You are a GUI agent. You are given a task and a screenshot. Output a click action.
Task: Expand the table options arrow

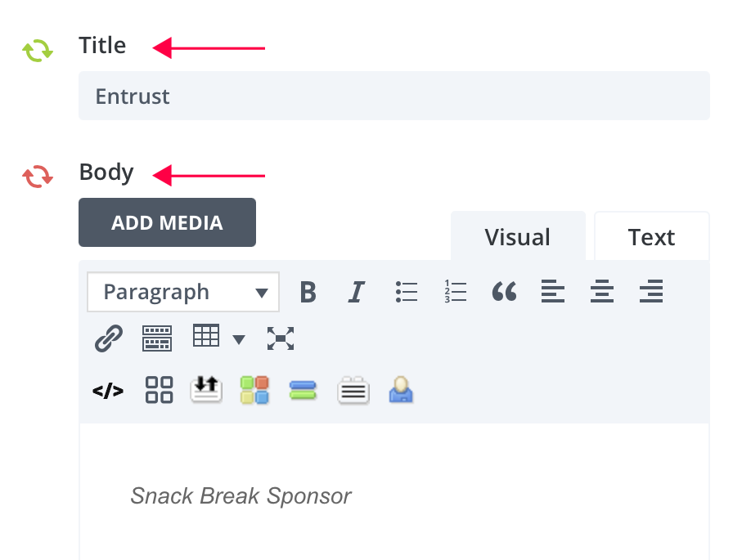tap(239, 339)
